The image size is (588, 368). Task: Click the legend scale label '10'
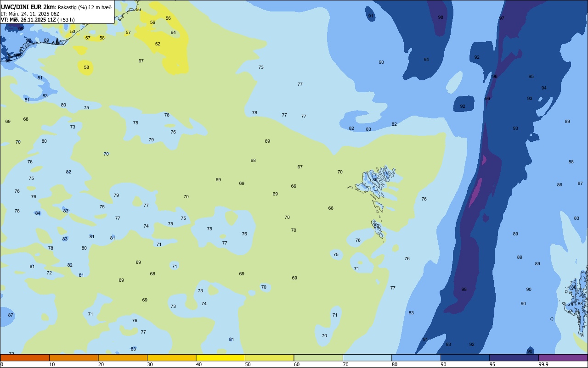coord(52,364)
